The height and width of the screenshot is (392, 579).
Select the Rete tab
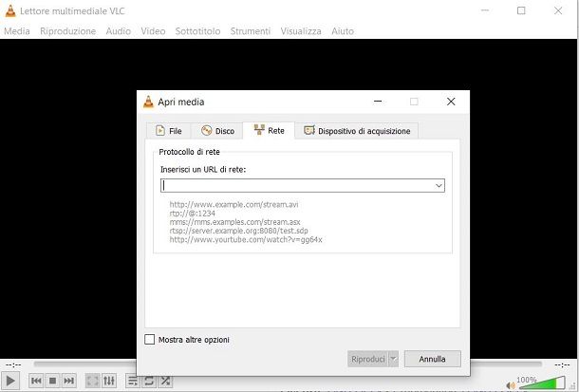(x=269, y=130)
